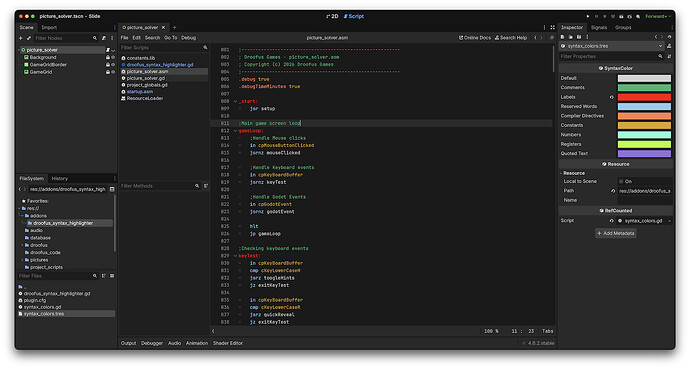The height and width of the screenshot is (369, 690).
Task: Select startup.asm in the script list
Action: 140,91
